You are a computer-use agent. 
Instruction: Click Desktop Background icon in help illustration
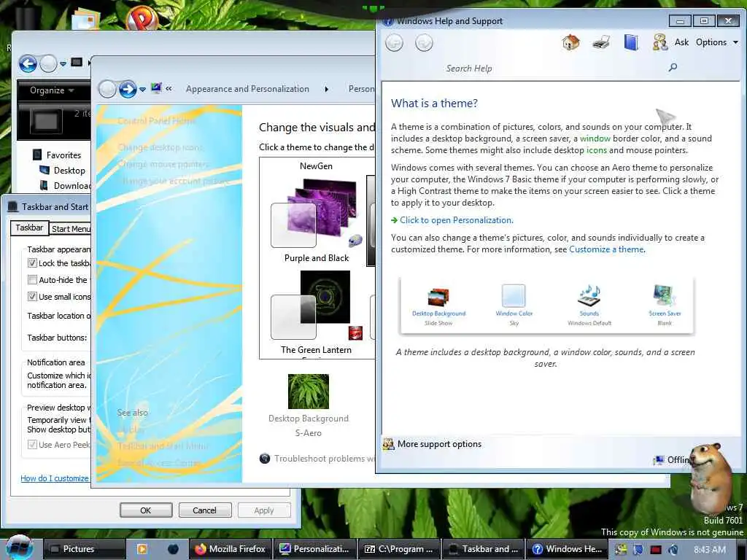tap(438, 297)
